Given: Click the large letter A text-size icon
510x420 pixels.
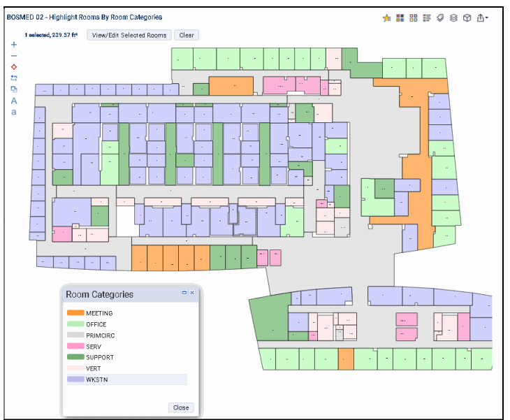Looking at the screenshot, I should (x=14, y=101).
